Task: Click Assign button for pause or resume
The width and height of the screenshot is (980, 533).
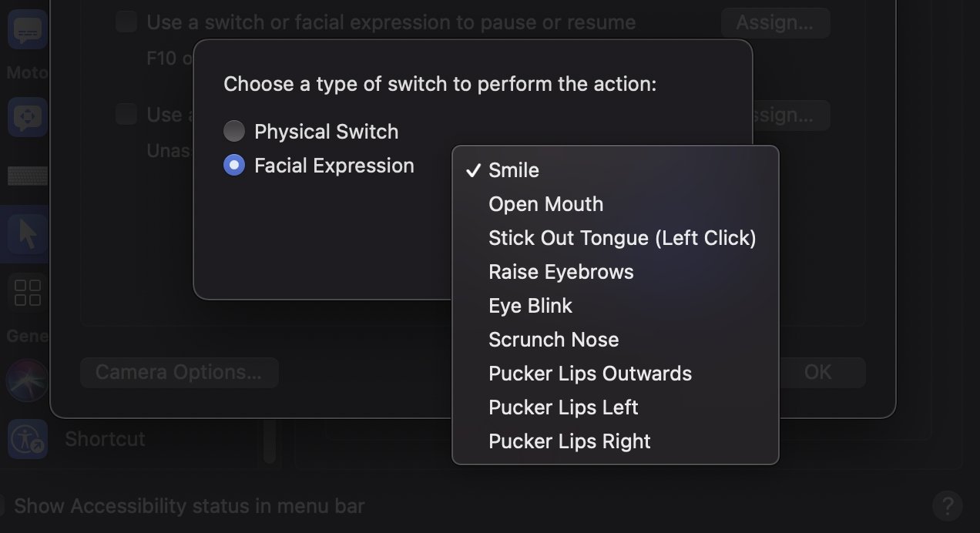Action: (x=774, y=22)
